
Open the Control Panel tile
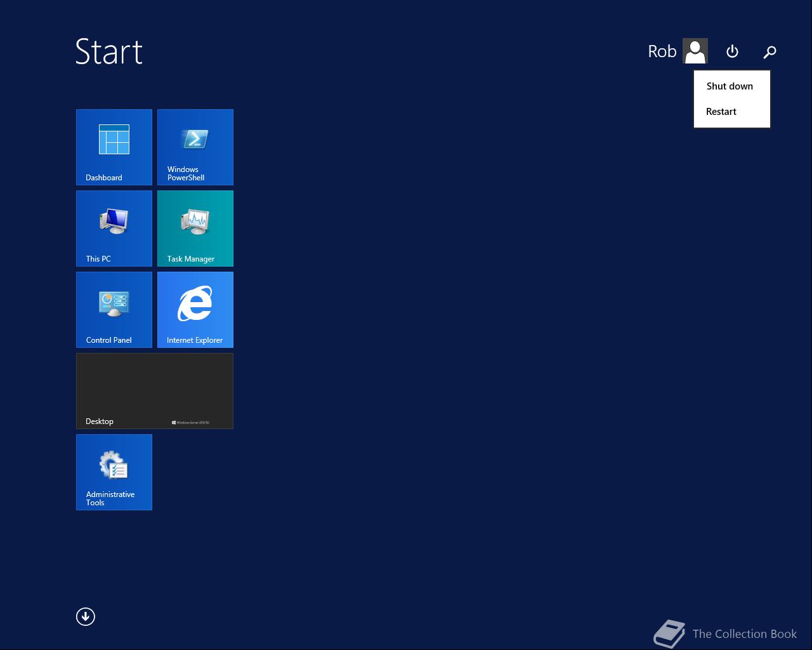(x=114, y=310)
